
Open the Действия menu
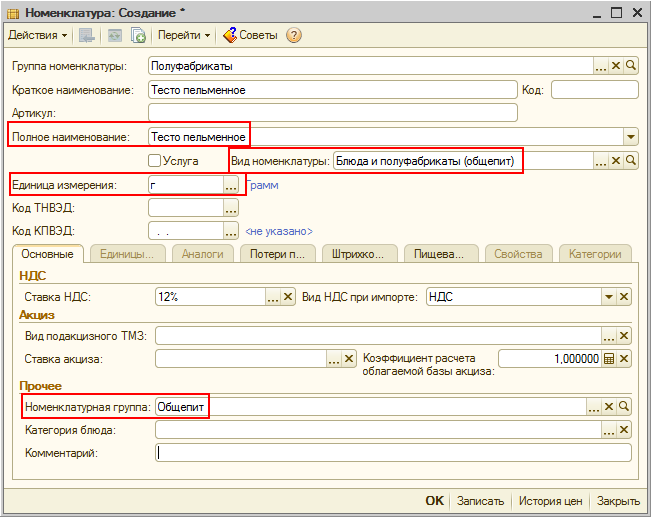37,35
